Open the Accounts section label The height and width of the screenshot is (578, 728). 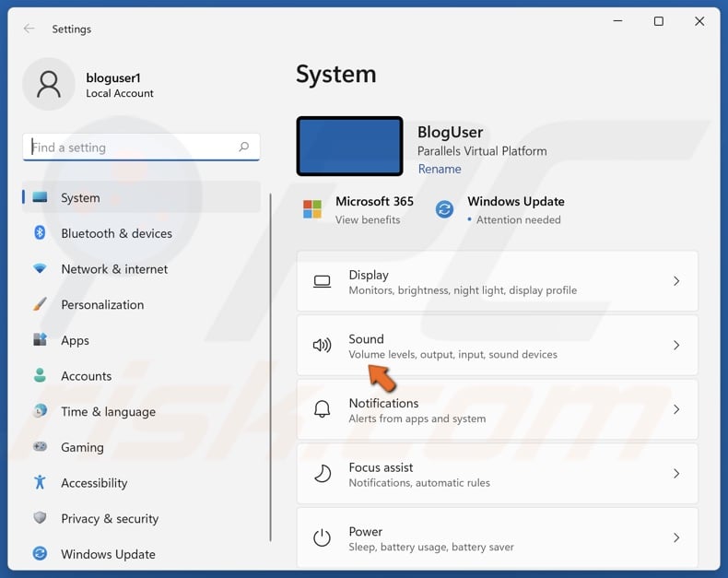pos(87,376)
